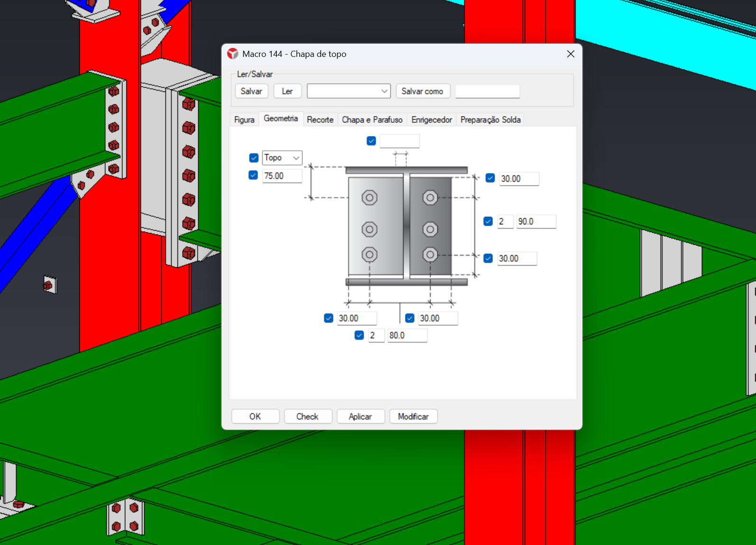Uncheck the checkbox beside 75.00
Screen dimensions: 756x545
tap(253, 176)
